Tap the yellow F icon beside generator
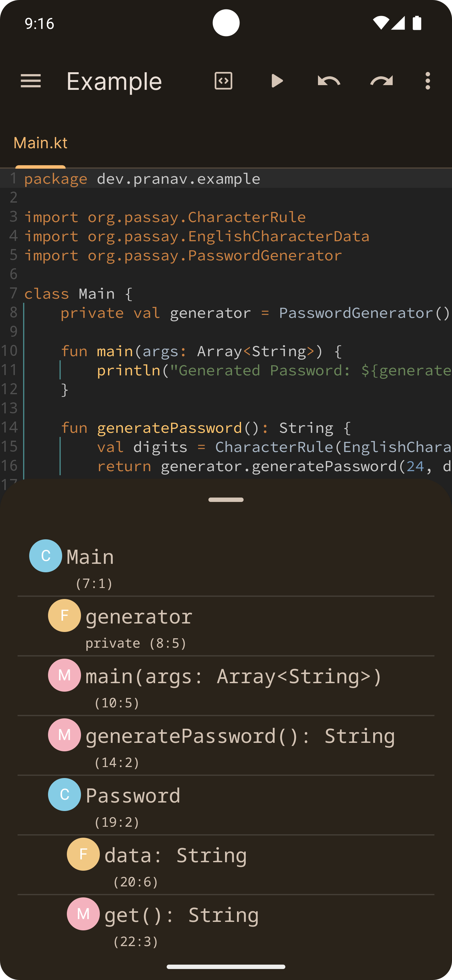The image size is (452, 980). coord(64,616)
